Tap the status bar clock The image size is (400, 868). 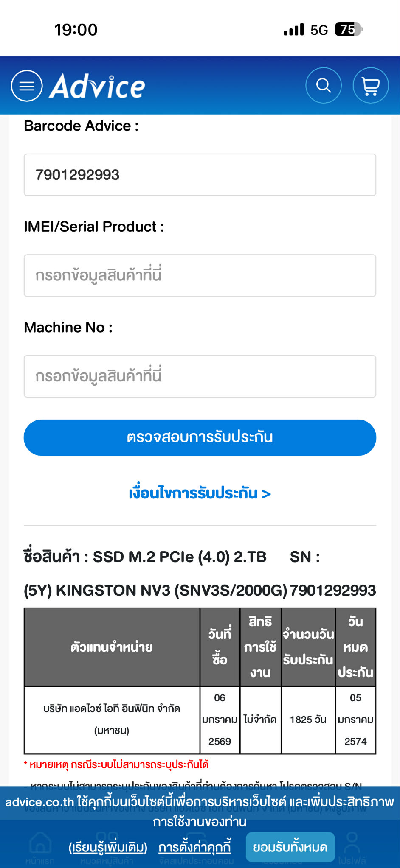pos(76,30)
